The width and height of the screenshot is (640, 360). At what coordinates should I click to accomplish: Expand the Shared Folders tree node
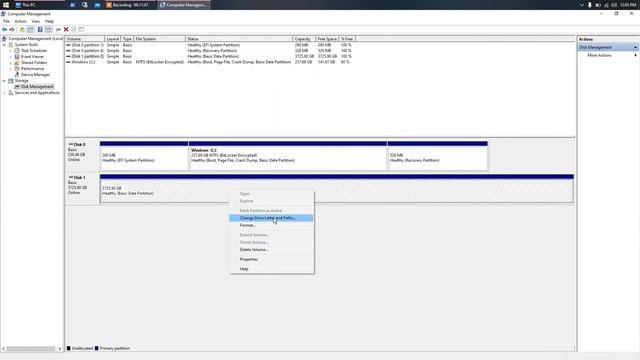pos(11,63)
